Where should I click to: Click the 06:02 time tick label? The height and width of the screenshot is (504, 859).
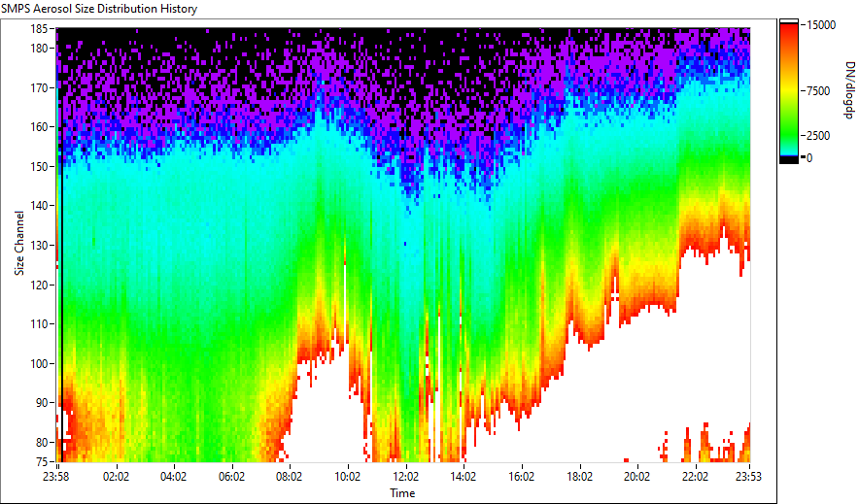231,477
